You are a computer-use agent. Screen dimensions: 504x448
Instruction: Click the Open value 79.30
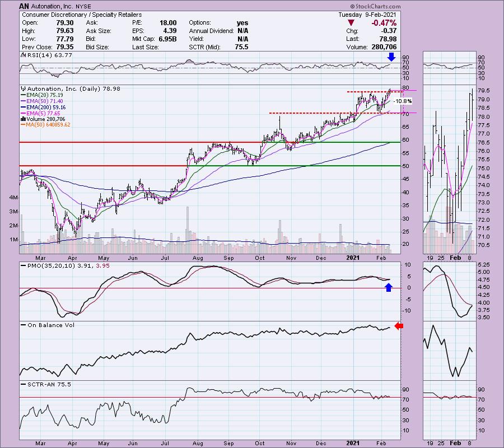point(66,23)
